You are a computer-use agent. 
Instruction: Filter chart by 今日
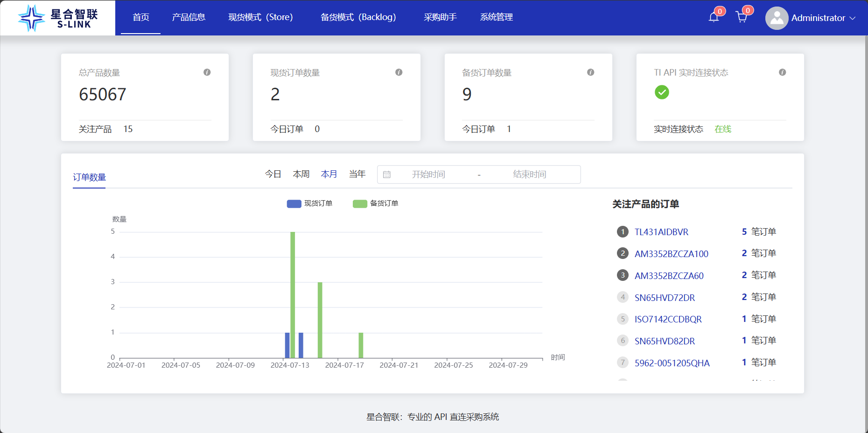click(273, 174)
